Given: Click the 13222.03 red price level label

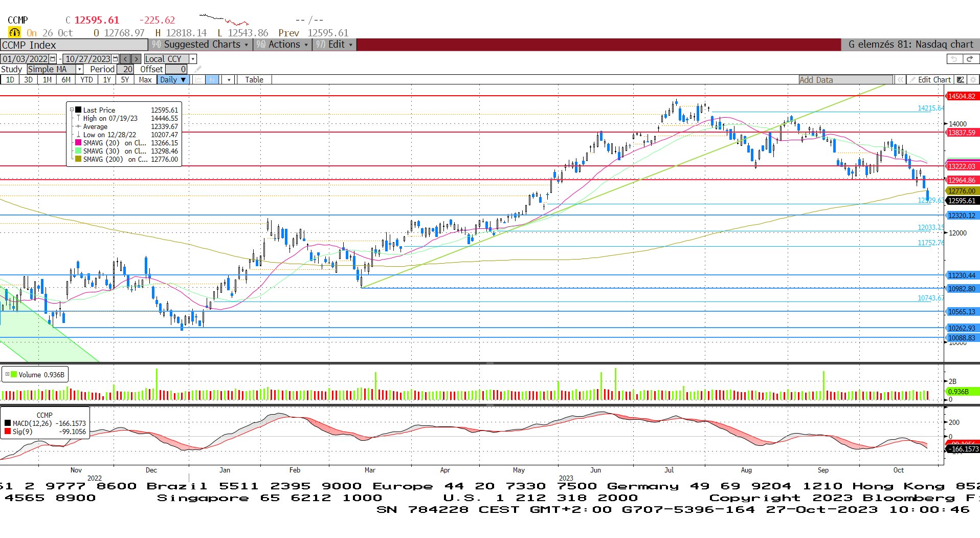Looking at the screenshot, I should click(962, 166).
